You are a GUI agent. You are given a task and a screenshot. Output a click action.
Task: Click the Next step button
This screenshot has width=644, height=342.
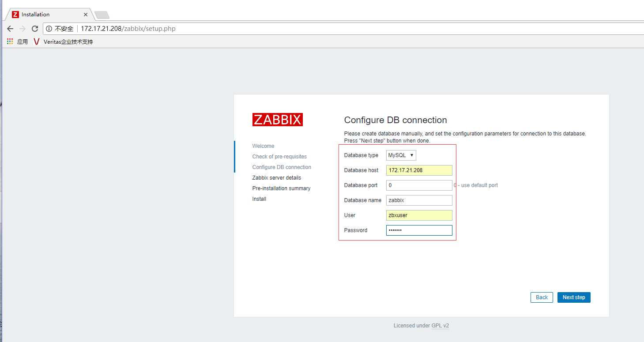[x=574, y=297]
